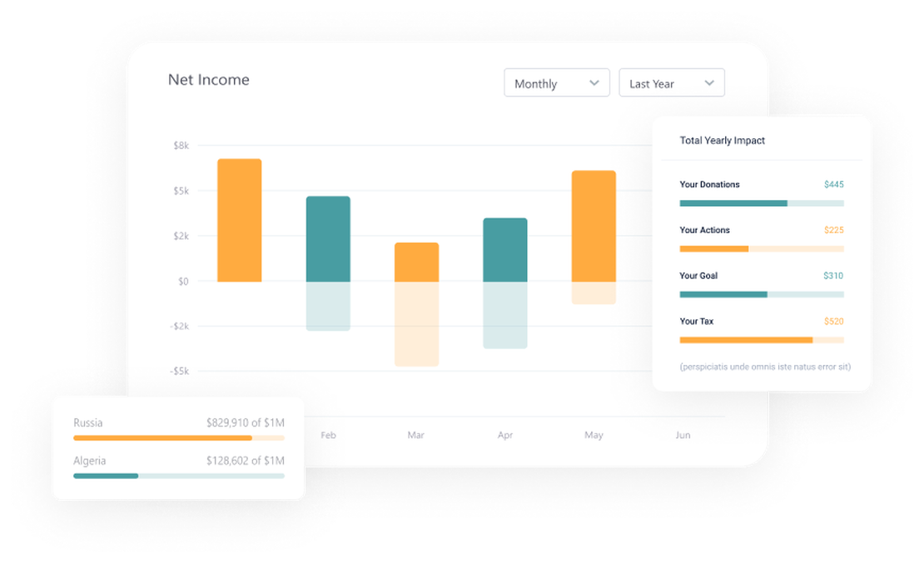Click the perspiciatis footnote text

765,366
